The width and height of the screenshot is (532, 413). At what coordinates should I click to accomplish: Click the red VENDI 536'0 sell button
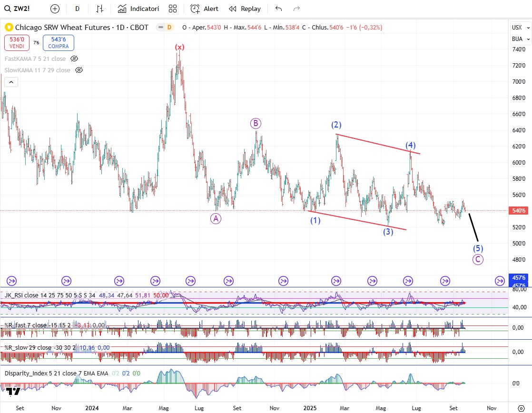[17, 43]
